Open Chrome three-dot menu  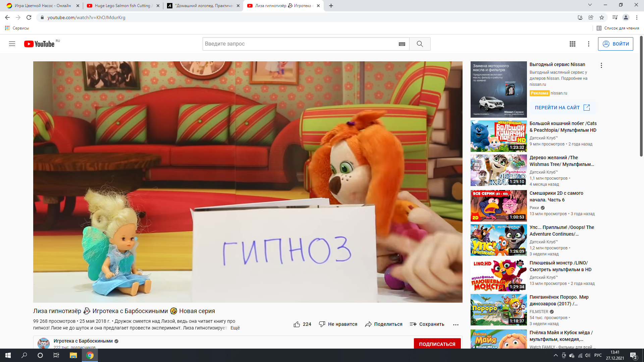[x=637, y=17]
